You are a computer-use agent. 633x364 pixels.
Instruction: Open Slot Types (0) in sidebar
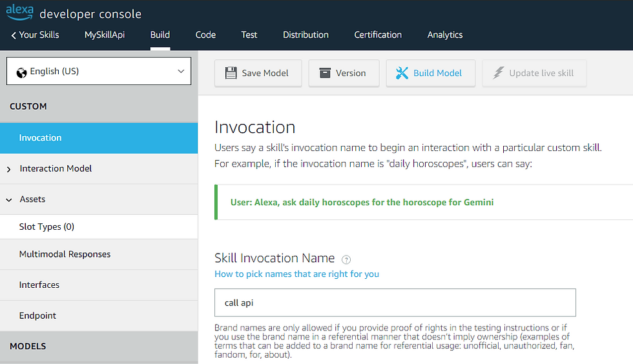[x=99, y=227]
